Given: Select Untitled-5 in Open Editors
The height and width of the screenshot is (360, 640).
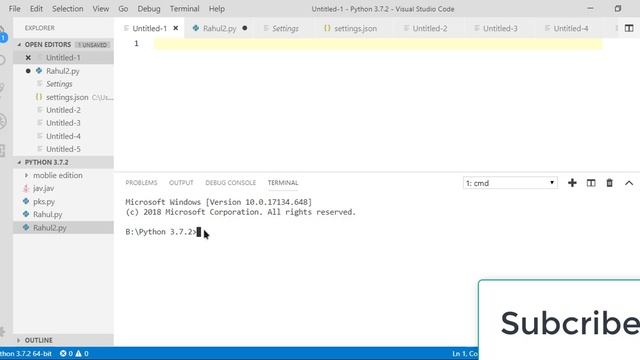Looking at the screenshot, I should pyautogui.click(x=63, y=149).
